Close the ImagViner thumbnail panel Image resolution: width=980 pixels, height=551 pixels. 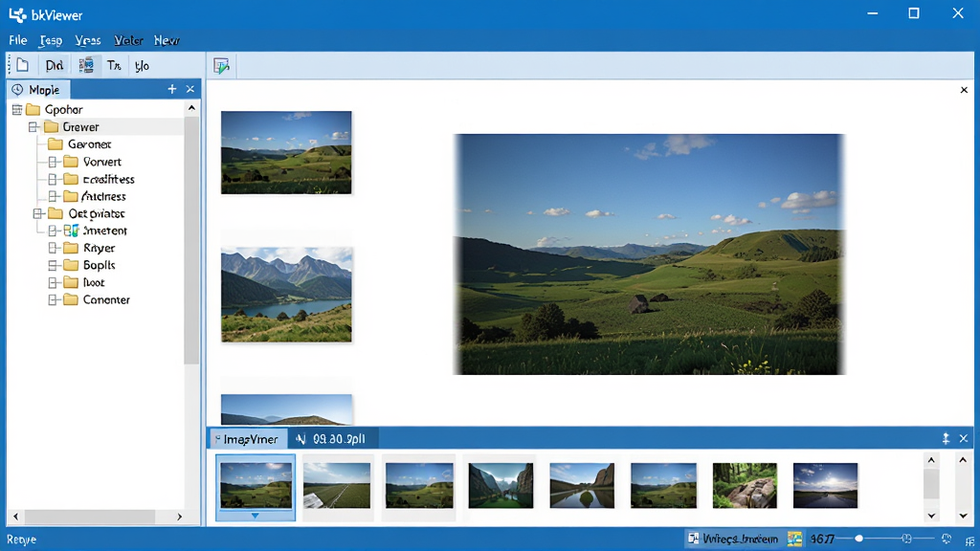(964, 438)
